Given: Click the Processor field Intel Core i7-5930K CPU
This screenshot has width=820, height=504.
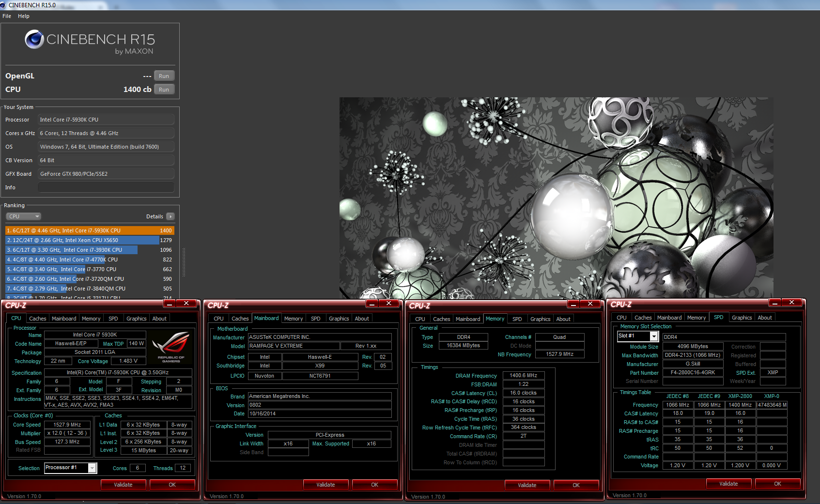Looking at the screenshot, I should (106, 120).
